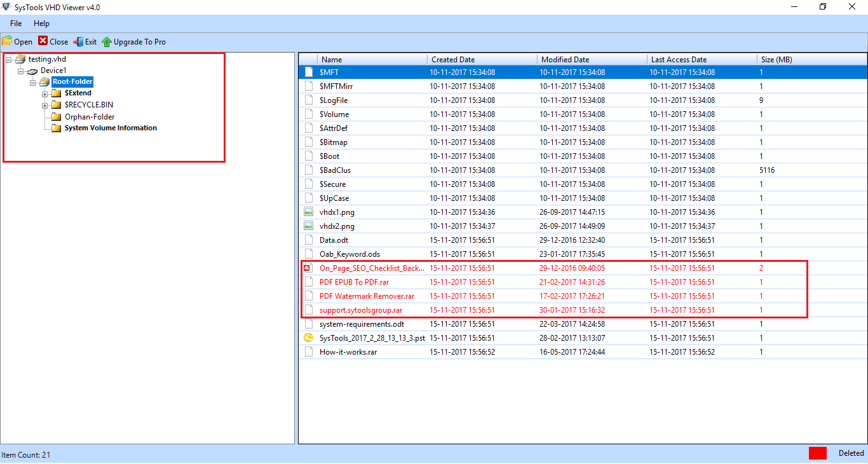Click modified date 16-05-2017 17:24:44
Viewport: 868px width, 464px height.
tap(573, 352)
